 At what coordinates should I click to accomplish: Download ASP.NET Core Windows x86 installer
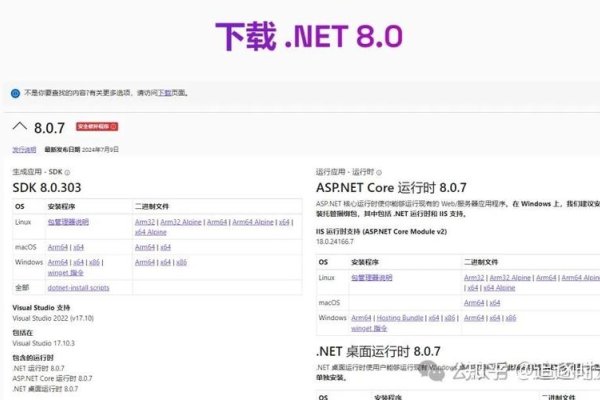tap(450, 318)
